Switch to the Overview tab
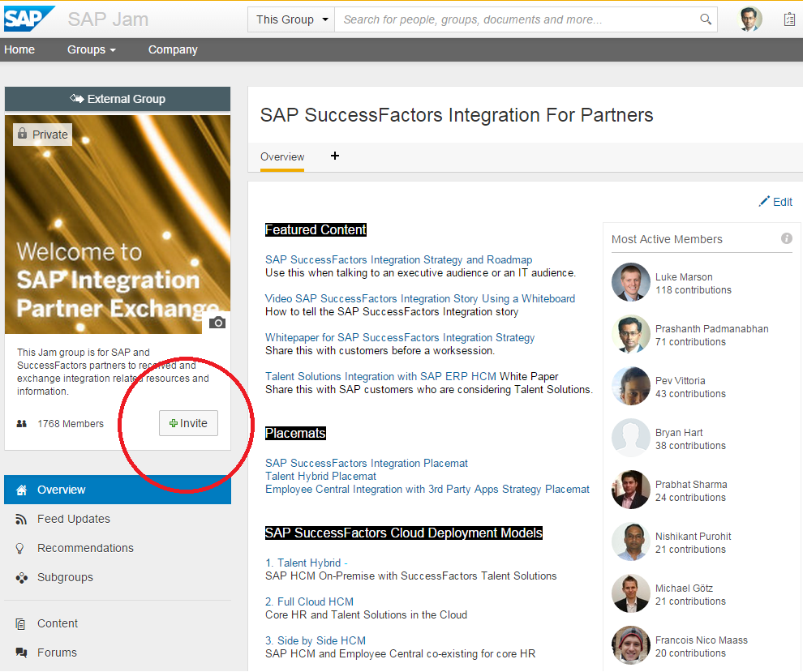 pyautogui.click(x=282, y=156)
